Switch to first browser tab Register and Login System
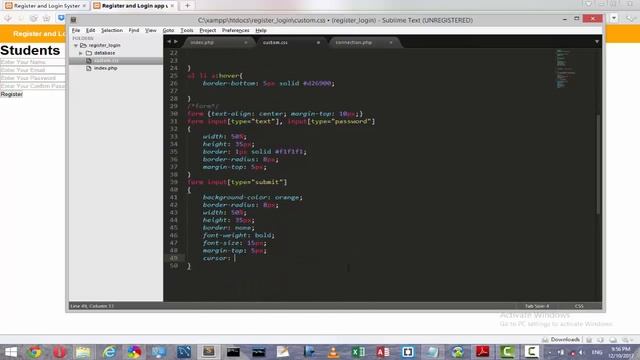The height and width of the screenshot is (360, 640). pos(46,6)
